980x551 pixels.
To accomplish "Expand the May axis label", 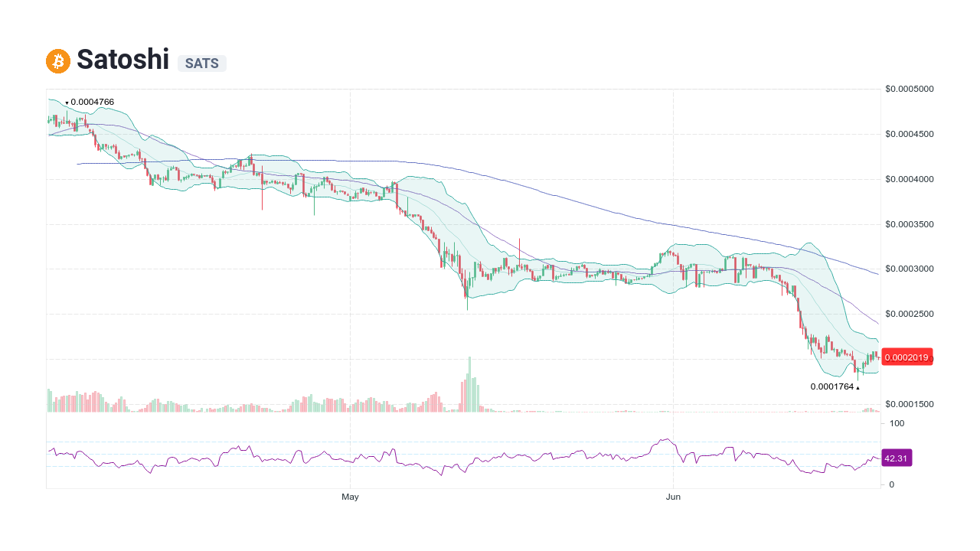I will [x=350, y=497].
